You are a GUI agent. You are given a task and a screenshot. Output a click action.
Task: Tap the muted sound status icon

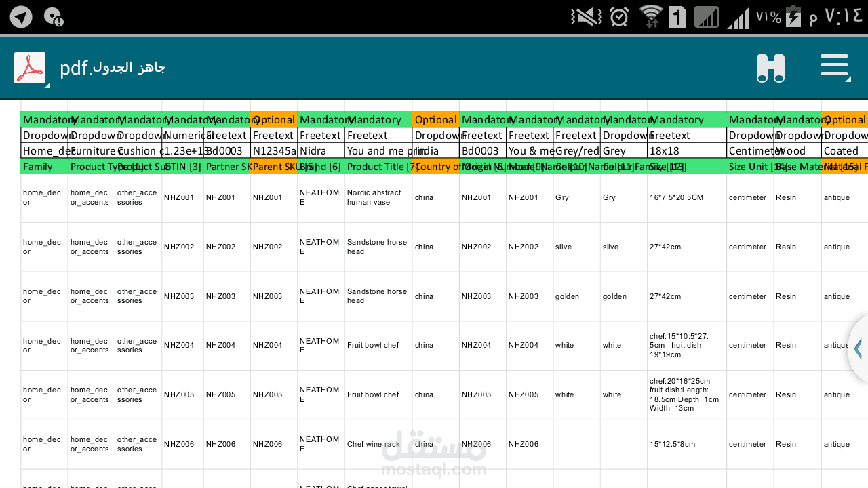point(586,17)
